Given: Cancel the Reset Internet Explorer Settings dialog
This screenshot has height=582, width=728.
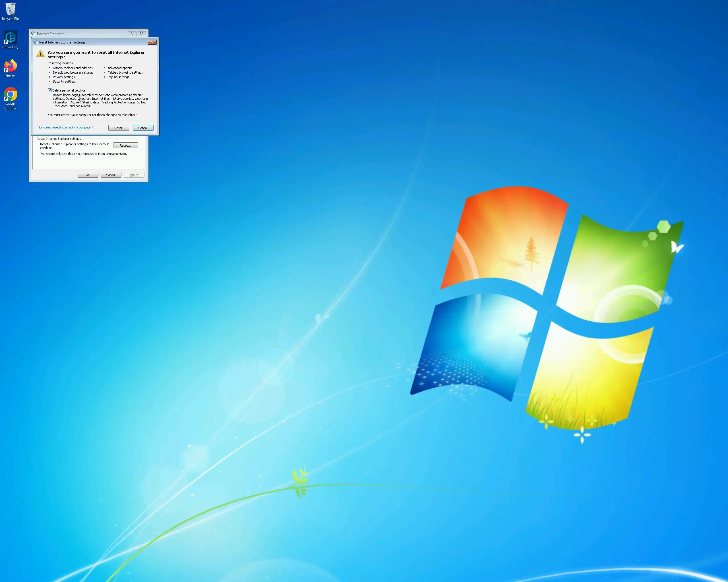Looking at the screenshot, I should [143, 128].
